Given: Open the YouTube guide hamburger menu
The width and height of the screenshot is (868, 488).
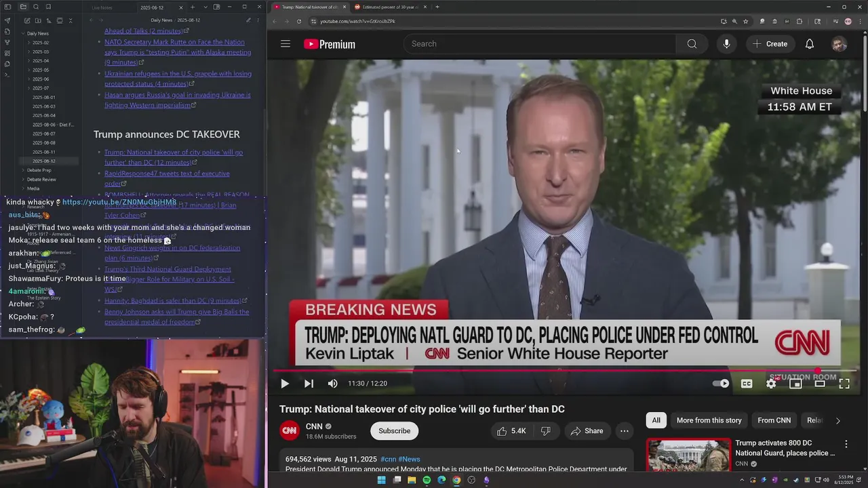Looking at the screenshot, I should [285, 44].
